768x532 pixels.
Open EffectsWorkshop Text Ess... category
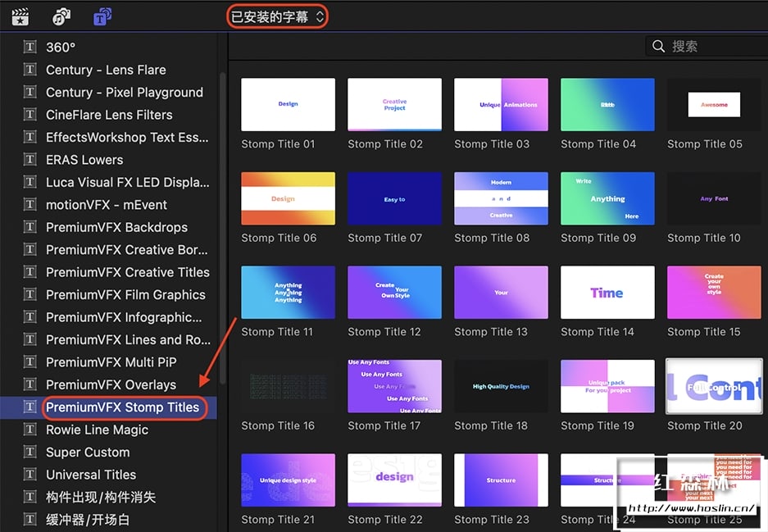coord(109,137)
